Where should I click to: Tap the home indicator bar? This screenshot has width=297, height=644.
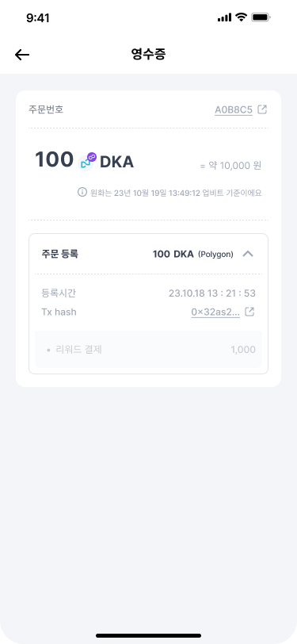pos(149,635)
